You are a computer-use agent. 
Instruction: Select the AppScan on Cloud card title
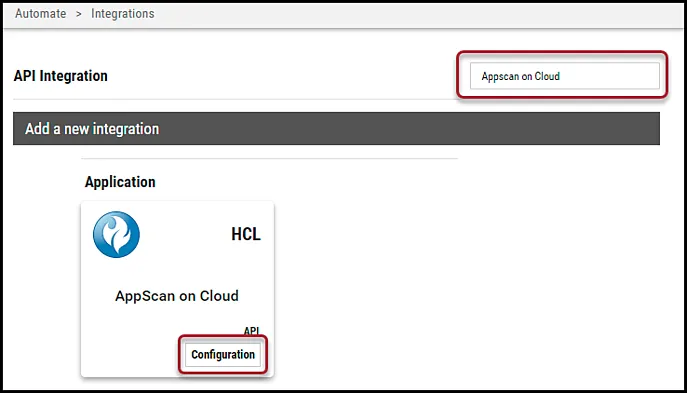click(x=177, y=296)
